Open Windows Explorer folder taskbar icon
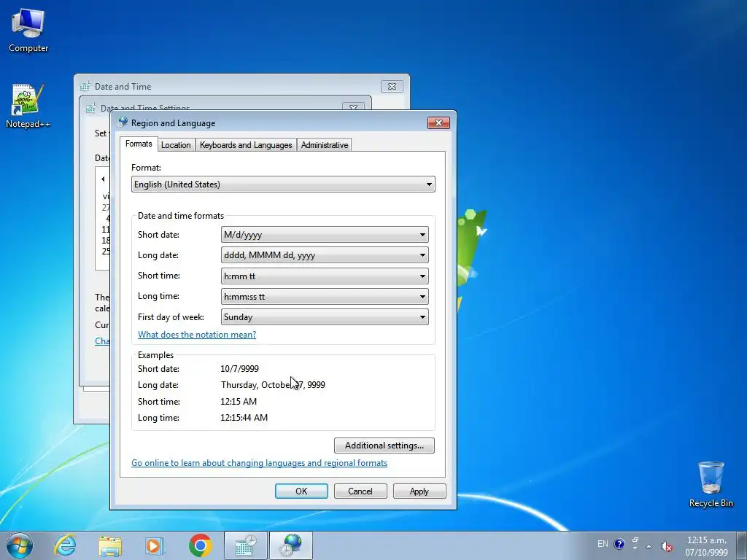Image resolution: width=747 pixels, height=560 pixels. [x=110, y=545]
